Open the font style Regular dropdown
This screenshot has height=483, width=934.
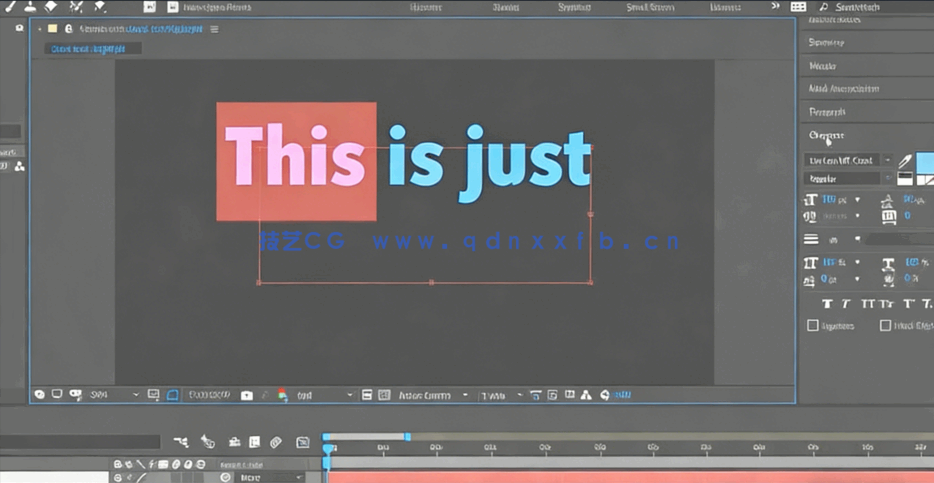pyautogui.click(x=886, y=179)
